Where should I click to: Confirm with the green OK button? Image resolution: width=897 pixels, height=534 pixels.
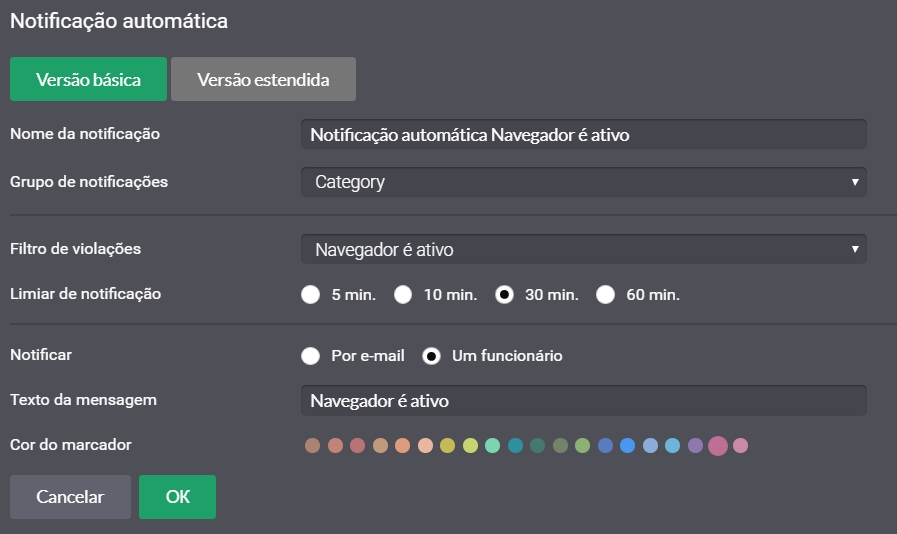(x=177, y=497)
